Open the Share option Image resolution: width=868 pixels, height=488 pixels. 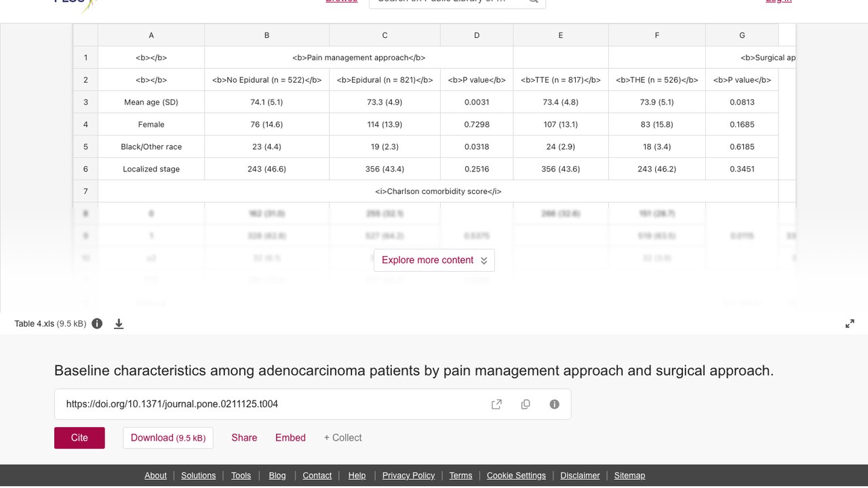(244, 438)
